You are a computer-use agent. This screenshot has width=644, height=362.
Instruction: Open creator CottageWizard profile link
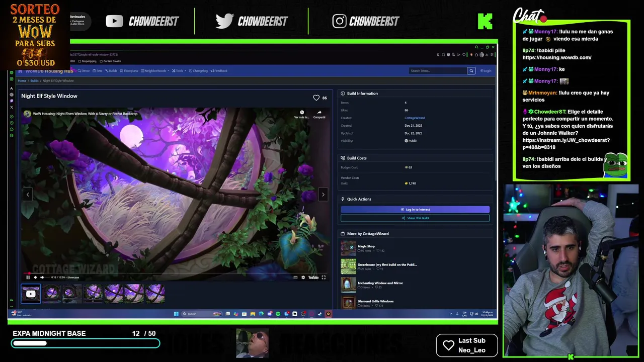coord(415,118)
